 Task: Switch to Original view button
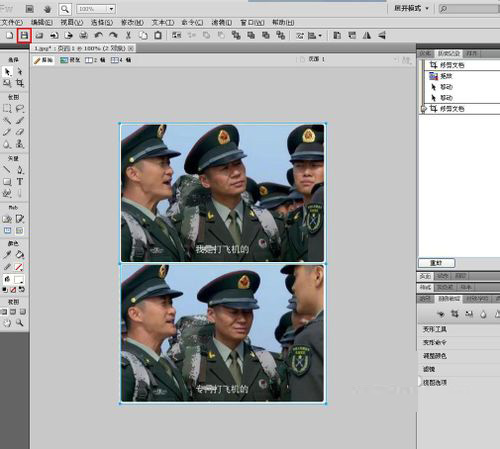[43, 60]
